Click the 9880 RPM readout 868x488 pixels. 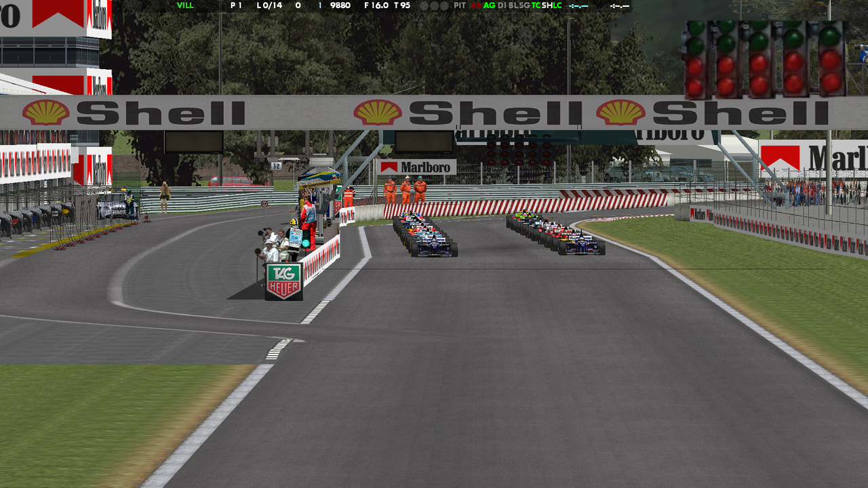click(340, 5)
